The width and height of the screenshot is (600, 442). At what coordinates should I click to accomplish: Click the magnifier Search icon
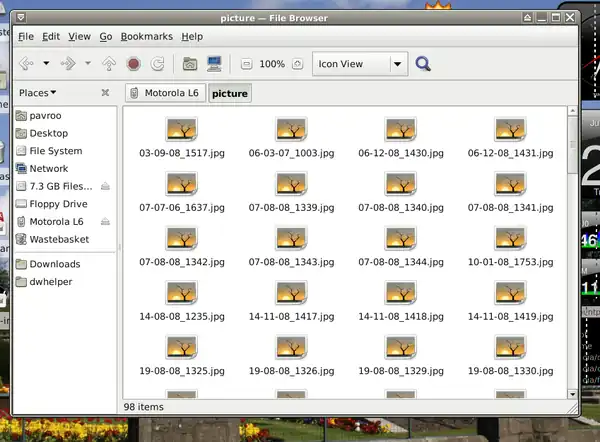click(423, 64)
